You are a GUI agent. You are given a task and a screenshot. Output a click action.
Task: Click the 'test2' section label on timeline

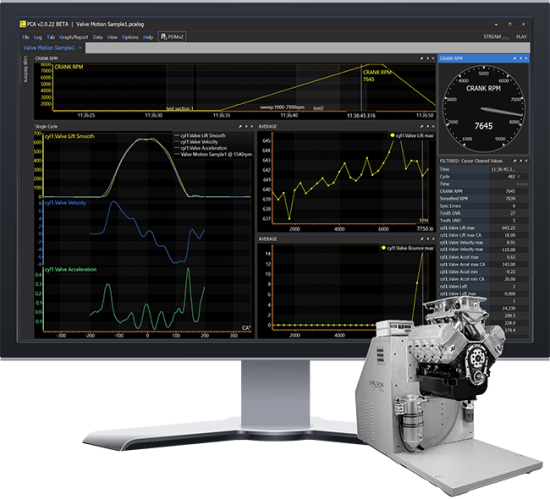318,108
